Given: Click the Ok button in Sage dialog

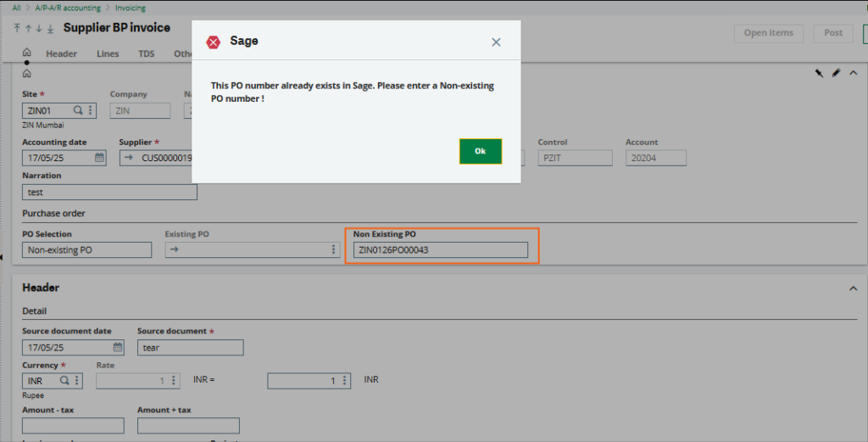Looking at the screenshot, I should [x=481, y=151].
